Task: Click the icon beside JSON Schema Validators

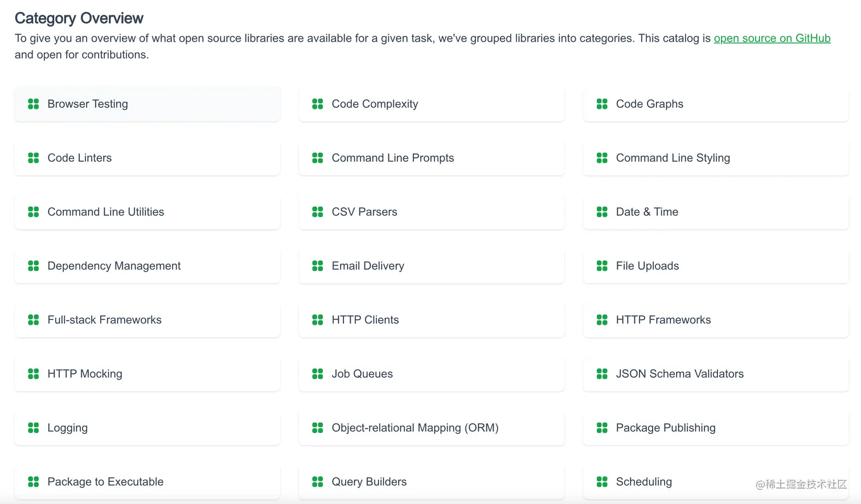Action: coord(602,374)
